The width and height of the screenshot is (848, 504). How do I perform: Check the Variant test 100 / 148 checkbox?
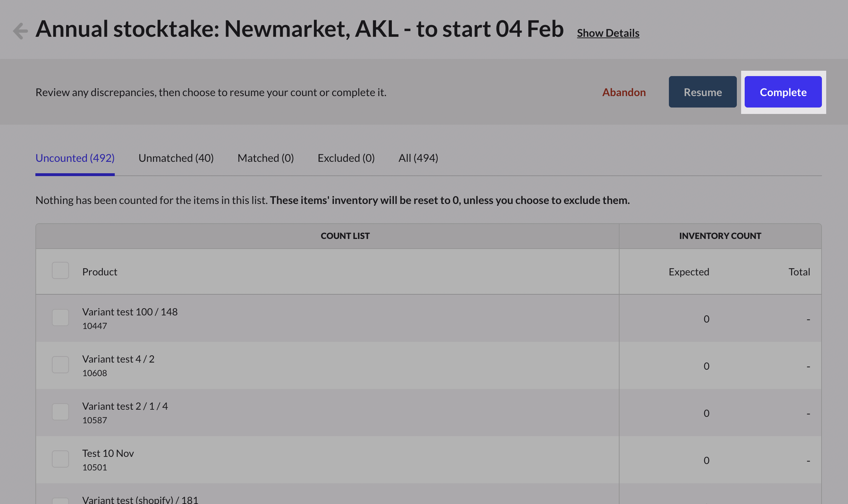click(x=60, y=318)
